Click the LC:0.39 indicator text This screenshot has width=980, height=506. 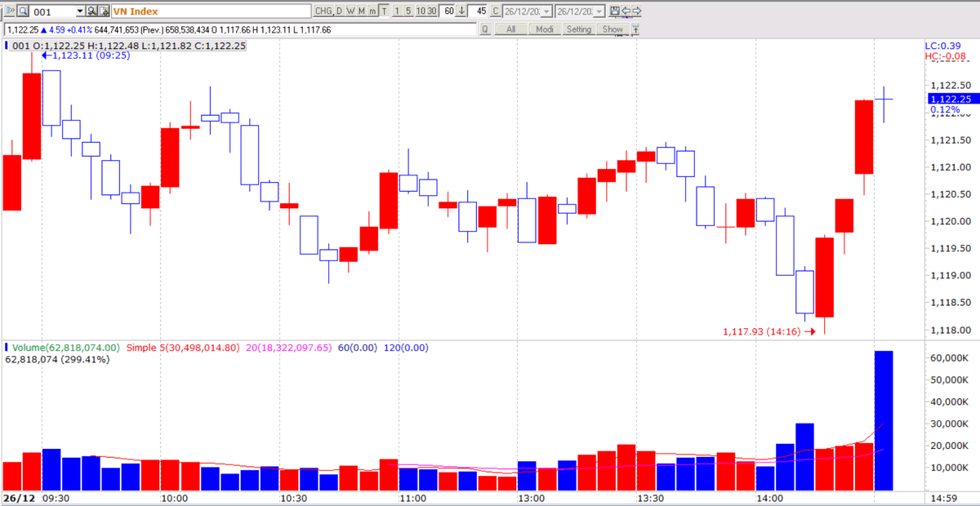tap(942, 46)
